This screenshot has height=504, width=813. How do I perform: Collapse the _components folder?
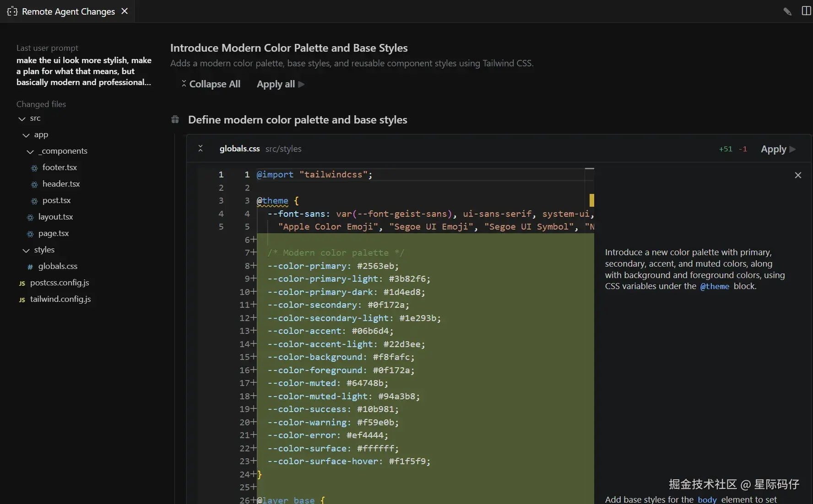pos(30,151)
